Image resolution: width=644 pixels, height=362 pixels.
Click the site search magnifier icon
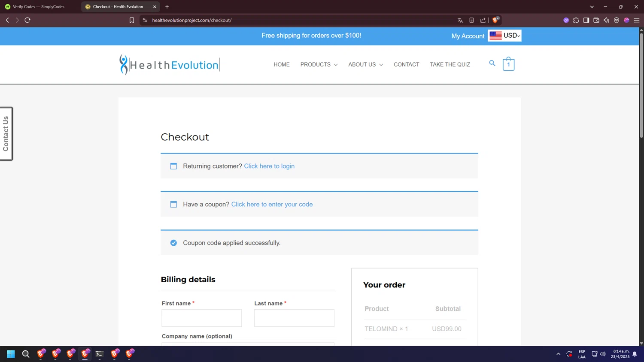(x=492, y=63)
